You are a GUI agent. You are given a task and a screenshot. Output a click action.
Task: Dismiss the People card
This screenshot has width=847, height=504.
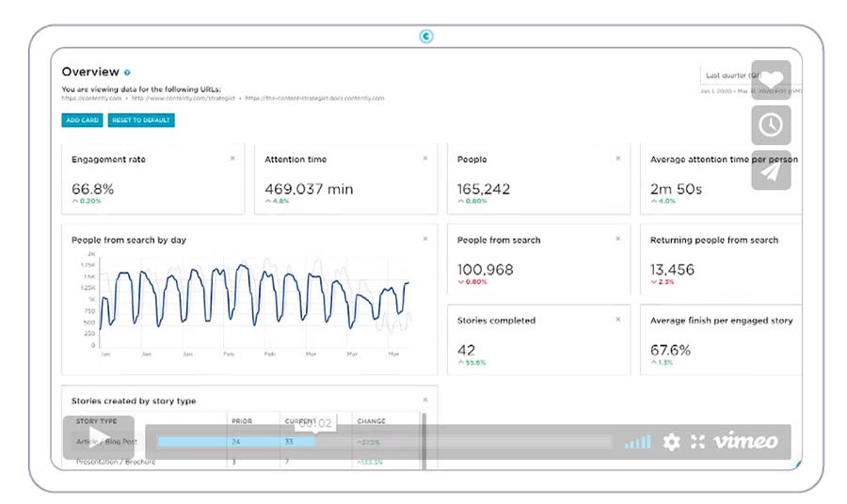(x=618, y=158)
